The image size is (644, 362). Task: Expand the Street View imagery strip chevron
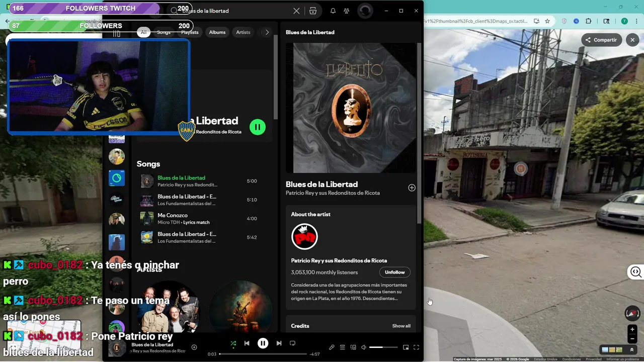tap(631, 350)
